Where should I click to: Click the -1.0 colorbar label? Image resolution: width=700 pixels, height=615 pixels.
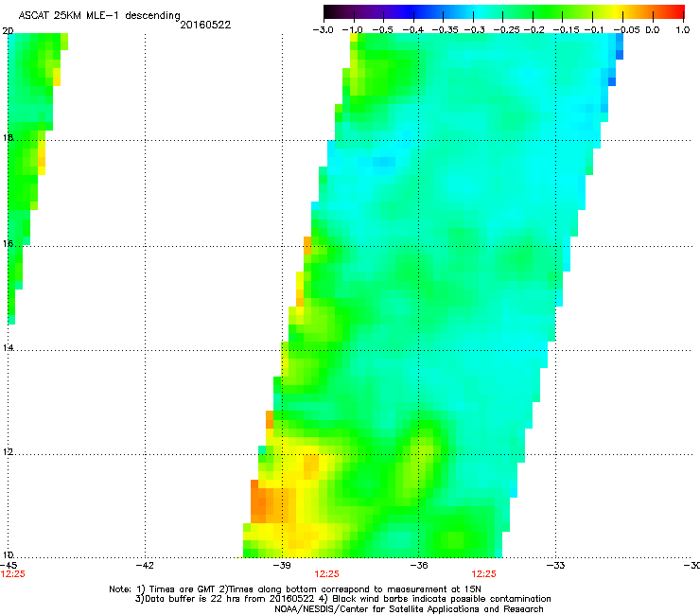352,30
